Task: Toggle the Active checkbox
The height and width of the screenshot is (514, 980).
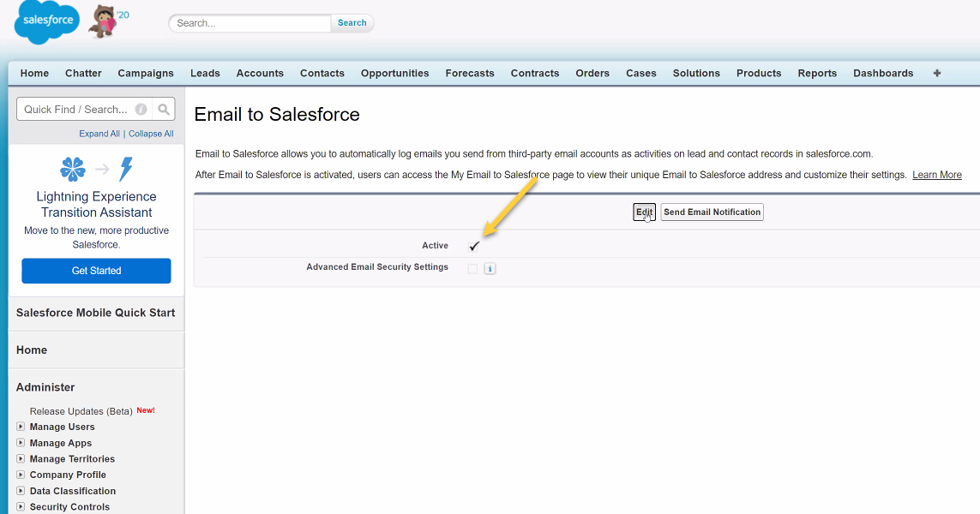Action: coord(474,246)
